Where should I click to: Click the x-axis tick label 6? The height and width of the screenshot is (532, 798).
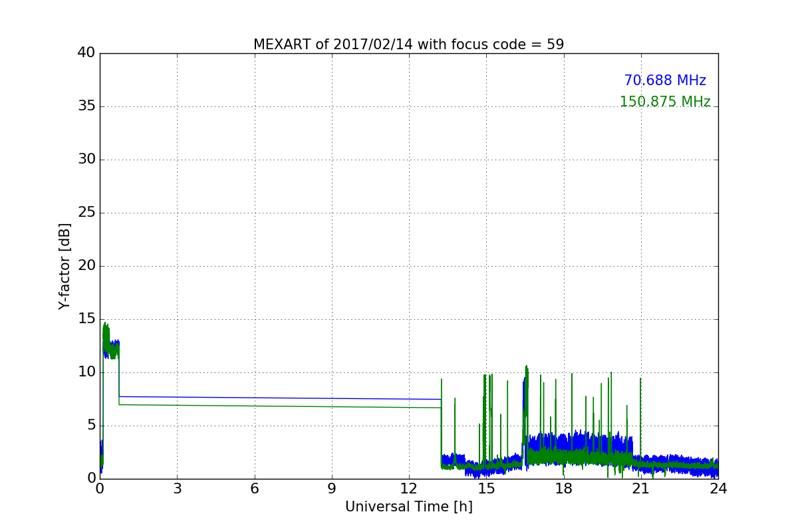254,488
